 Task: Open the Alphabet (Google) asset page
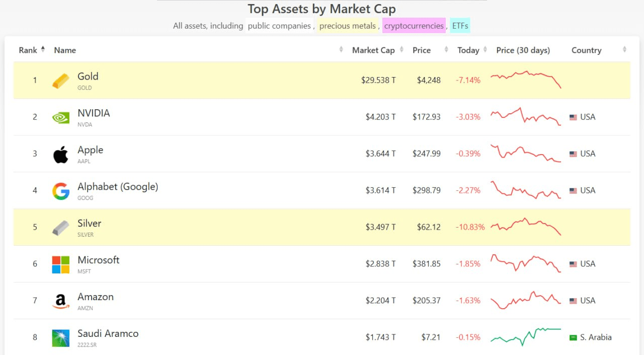(118, 187)
